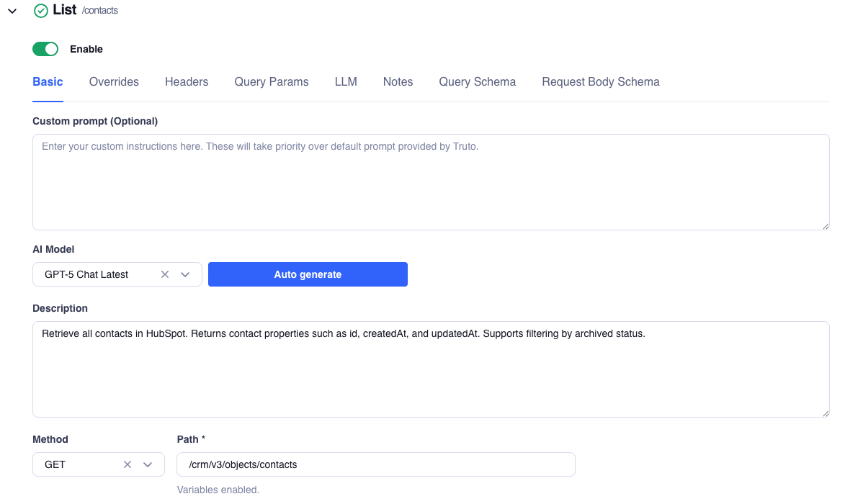Switch to the Overrides tab
Viewport: 845px width, 504px height.
pyautogui.click(x=113, y=81)
